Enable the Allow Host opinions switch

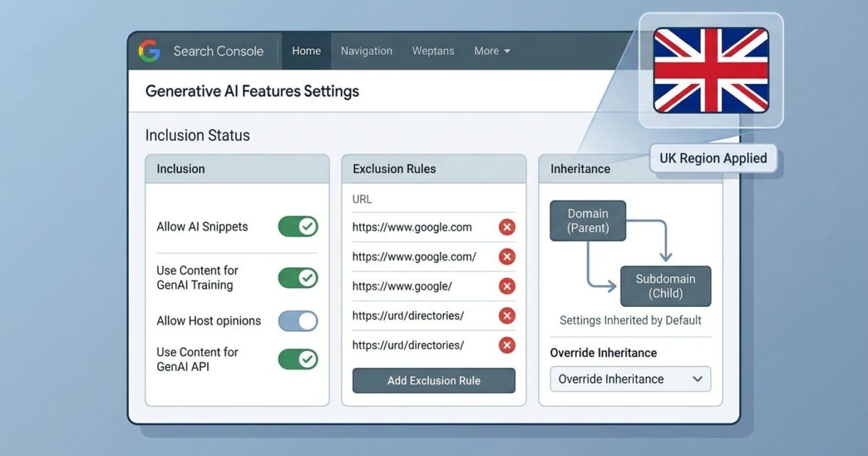(298, 321)
